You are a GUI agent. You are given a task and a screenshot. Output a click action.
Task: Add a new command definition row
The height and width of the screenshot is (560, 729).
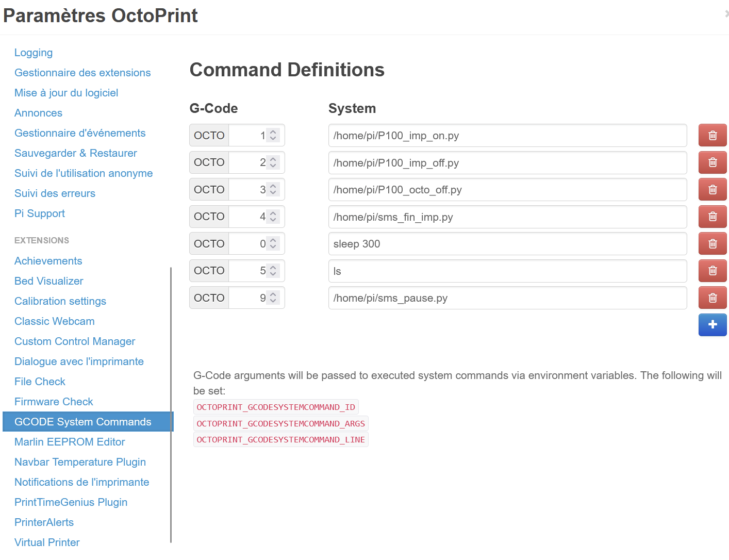[x=712, y=325]
